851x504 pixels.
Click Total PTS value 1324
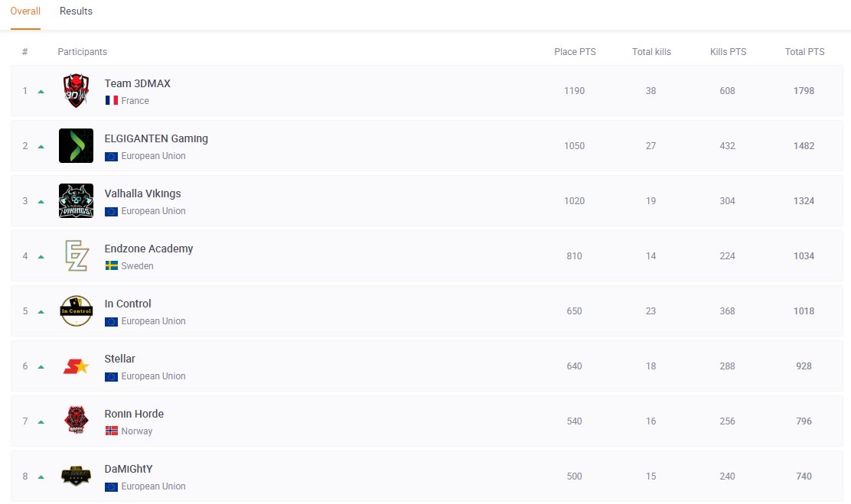(x=804, y=200)
